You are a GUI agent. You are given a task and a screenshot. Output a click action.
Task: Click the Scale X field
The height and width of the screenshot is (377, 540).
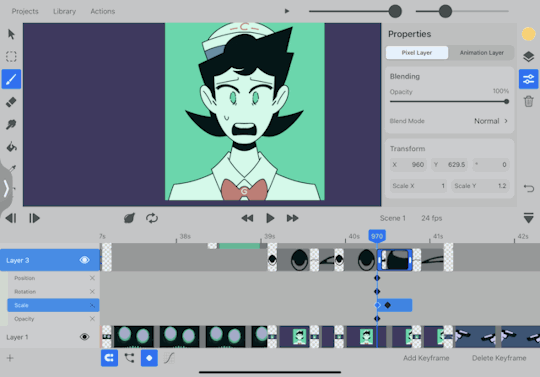pos(418,186)
